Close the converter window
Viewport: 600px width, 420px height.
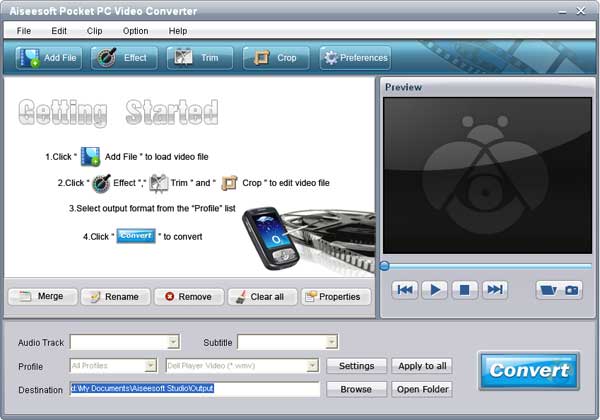click(581, 11)
